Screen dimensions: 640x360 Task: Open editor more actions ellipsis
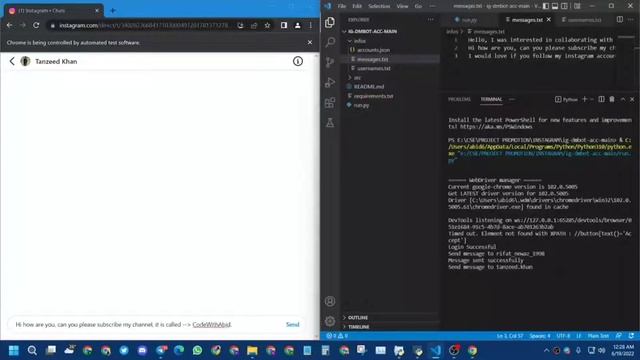[x=631, y=20]
